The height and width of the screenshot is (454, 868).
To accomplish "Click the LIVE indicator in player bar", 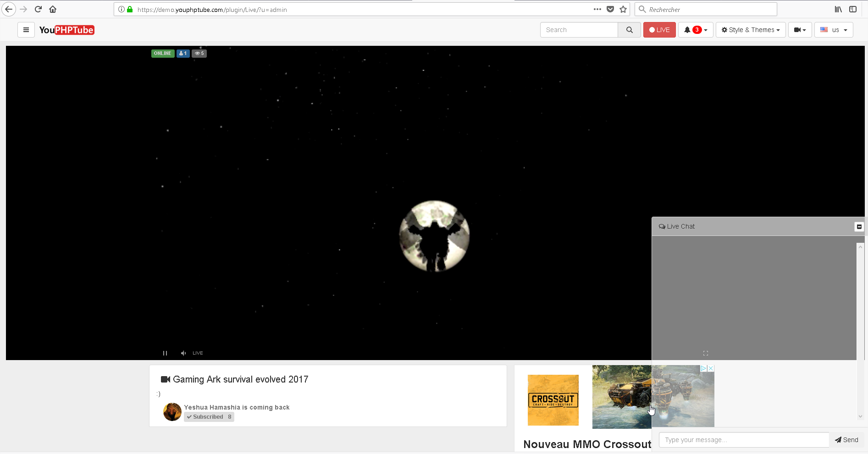I will pyautogui.click(x=198, y=353).
